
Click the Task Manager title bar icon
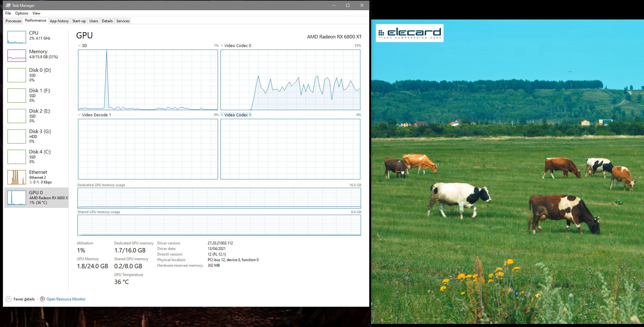(x=8, y=5)
